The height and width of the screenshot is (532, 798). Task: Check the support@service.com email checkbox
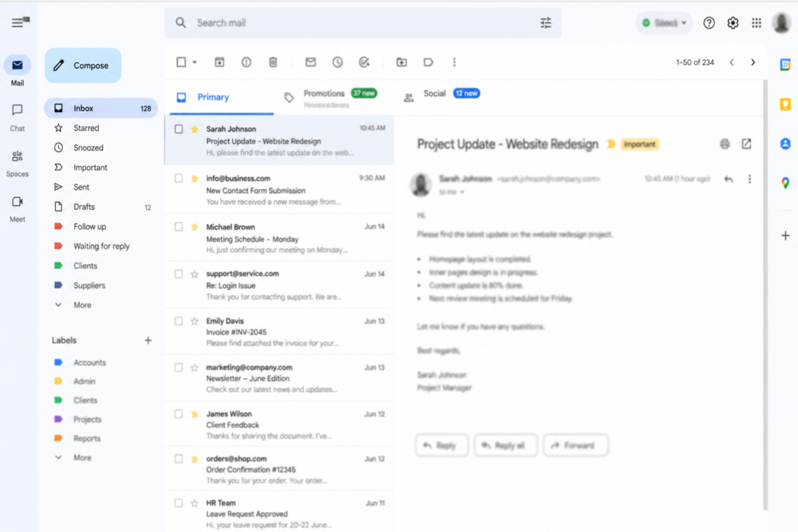pyautogui.click(x=179, y=274)
